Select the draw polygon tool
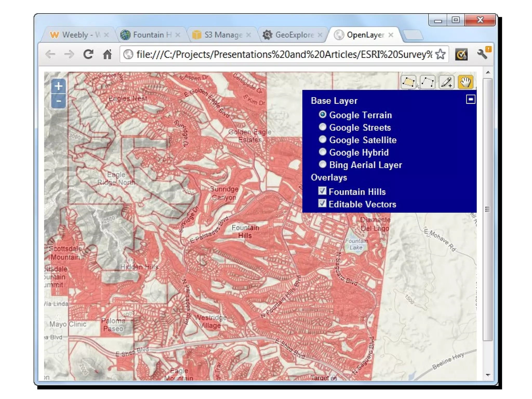This screenshot has height=399, width=532. 408,82
